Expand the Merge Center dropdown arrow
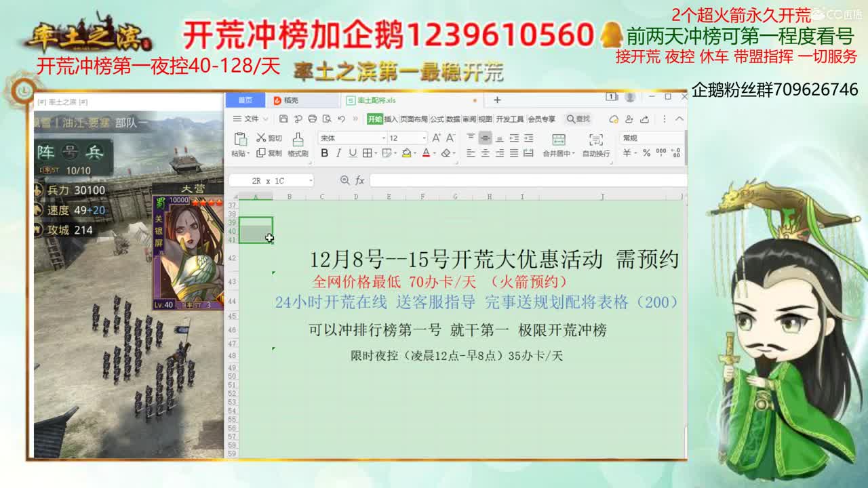Viewport: 868px width, 488px height. (x=574, y=153)
